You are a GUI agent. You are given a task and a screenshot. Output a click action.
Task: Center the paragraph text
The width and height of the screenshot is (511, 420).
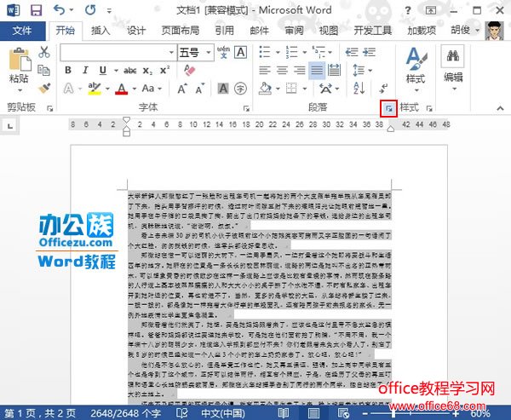tap(282, 70)
